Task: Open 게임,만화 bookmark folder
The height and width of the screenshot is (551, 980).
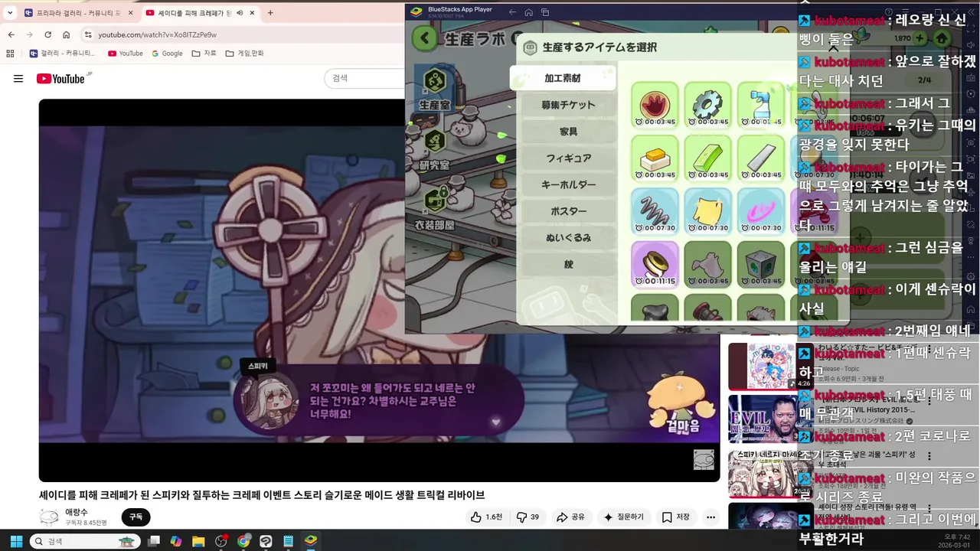Action: pos(244,54)
